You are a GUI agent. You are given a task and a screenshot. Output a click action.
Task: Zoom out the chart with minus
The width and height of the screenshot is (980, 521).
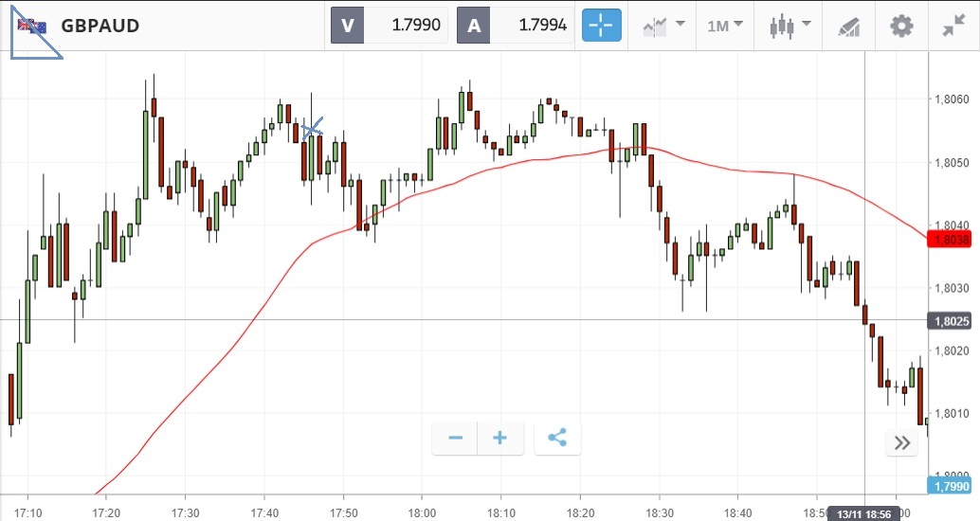click(x=456, y=438)
